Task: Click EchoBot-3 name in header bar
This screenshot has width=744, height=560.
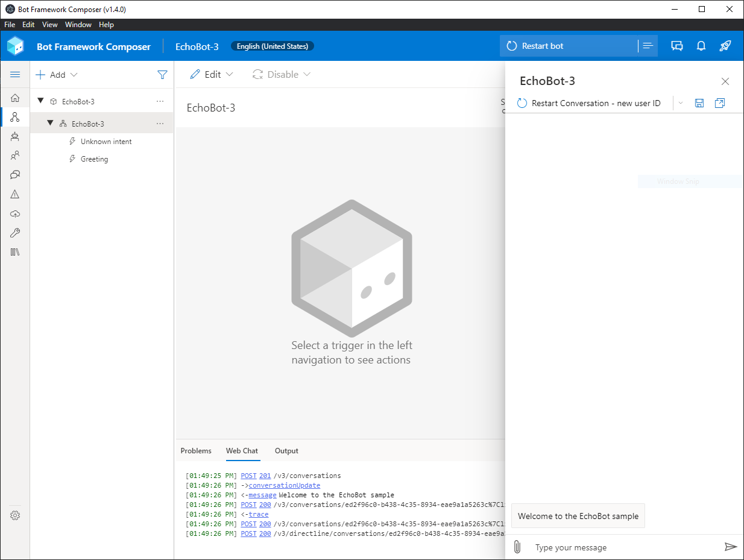Action: [197, 46]
